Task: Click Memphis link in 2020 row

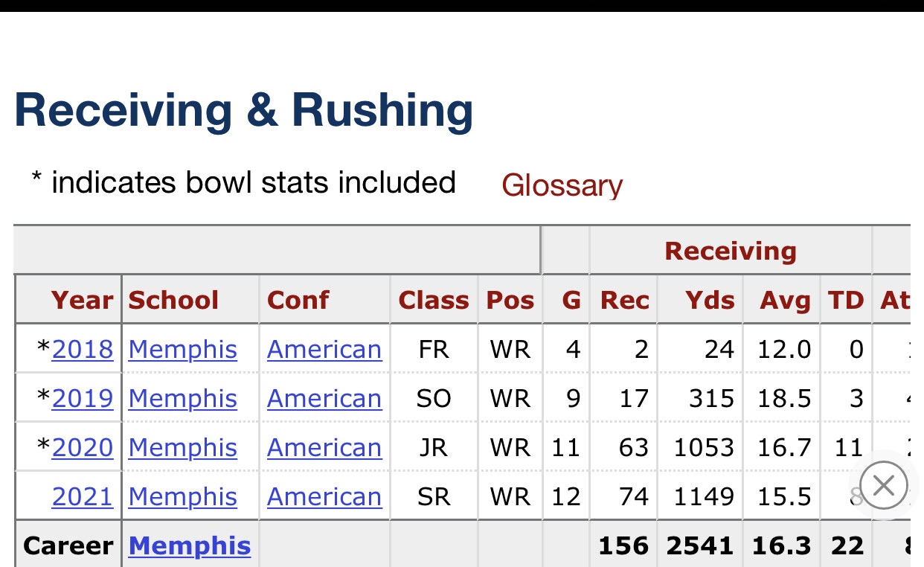Action: point(183,447)
